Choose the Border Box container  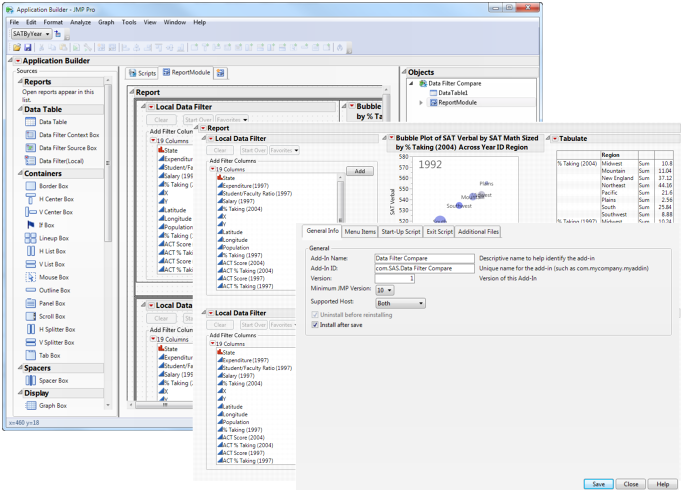pyautogui.click(x=30, y=186)
